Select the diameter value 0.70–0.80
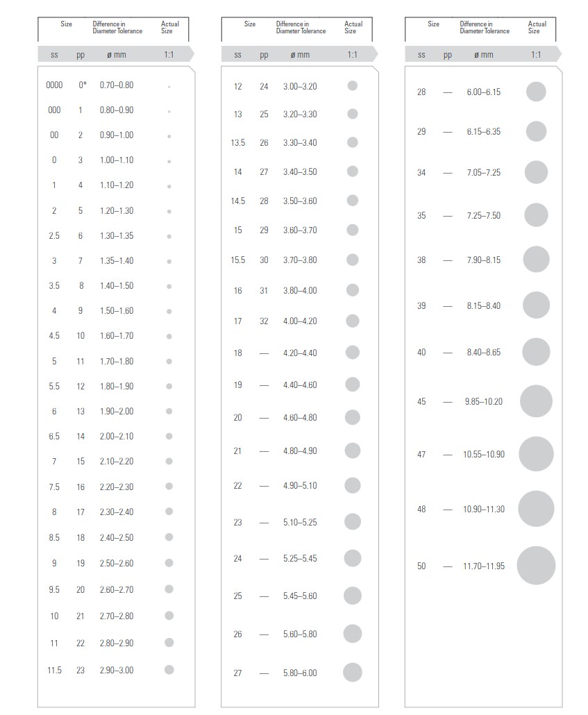This screenshot has width=588, height=715. point(116,85)
